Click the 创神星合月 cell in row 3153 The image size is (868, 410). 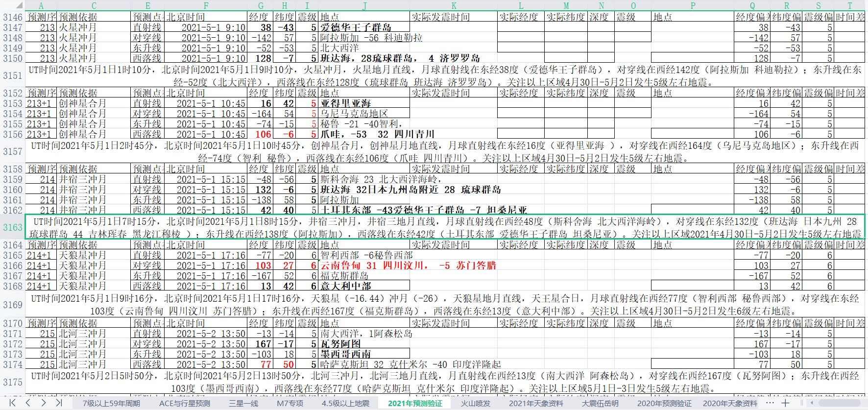pyautogui.click(x=94, y=103)
